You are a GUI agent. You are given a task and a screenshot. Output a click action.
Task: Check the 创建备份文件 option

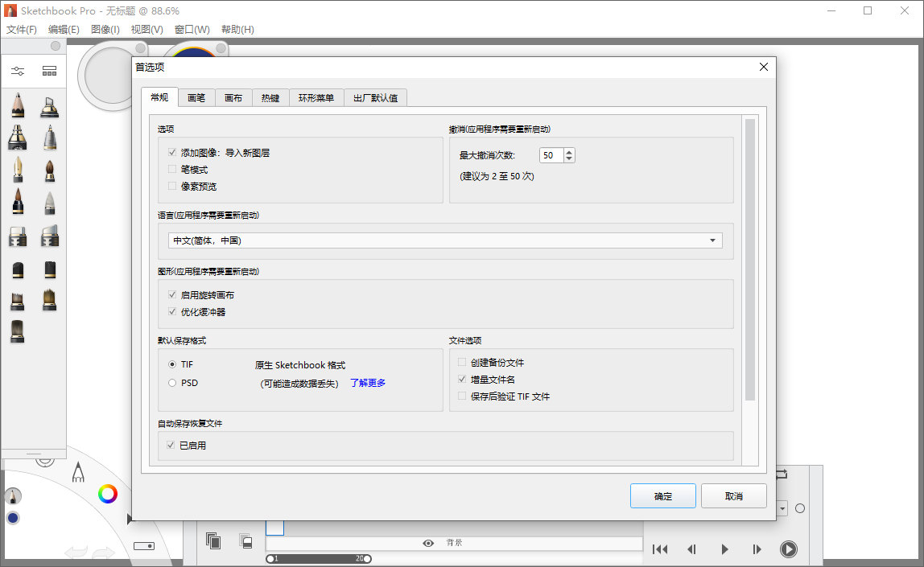point(461,362)
